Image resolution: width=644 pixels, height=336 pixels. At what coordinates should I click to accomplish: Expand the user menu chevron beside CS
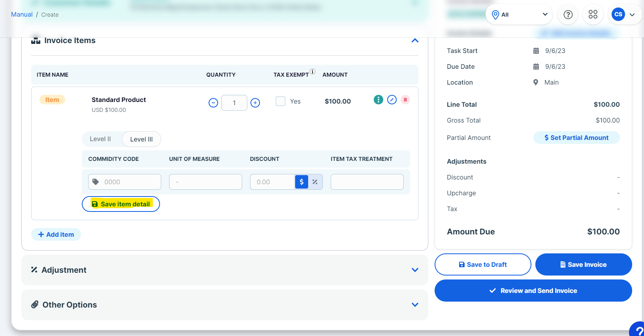pos(632,15)
